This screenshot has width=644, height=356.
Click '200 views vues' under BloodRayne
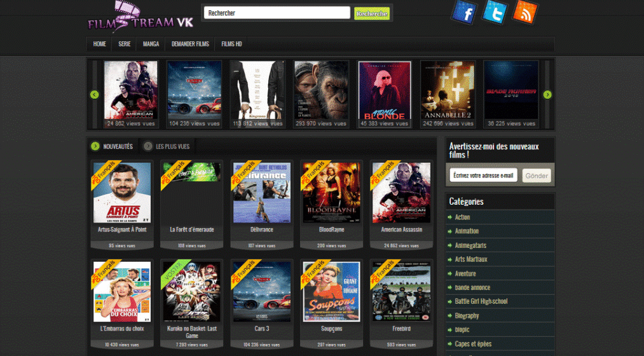(331, 245)
